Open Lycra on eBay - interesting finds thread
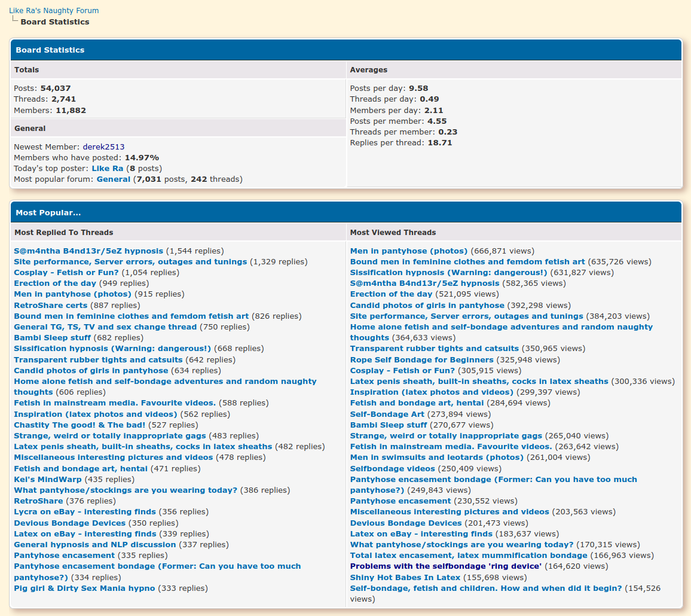Image resolution: width=691 pixels, height=616 pixels. 85,512
